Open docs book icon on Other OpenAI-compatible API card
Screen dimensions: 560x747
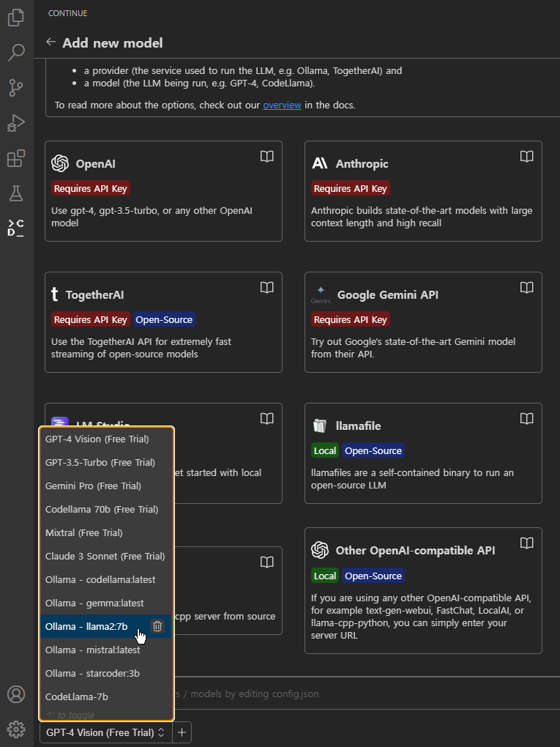pos(526,543)
